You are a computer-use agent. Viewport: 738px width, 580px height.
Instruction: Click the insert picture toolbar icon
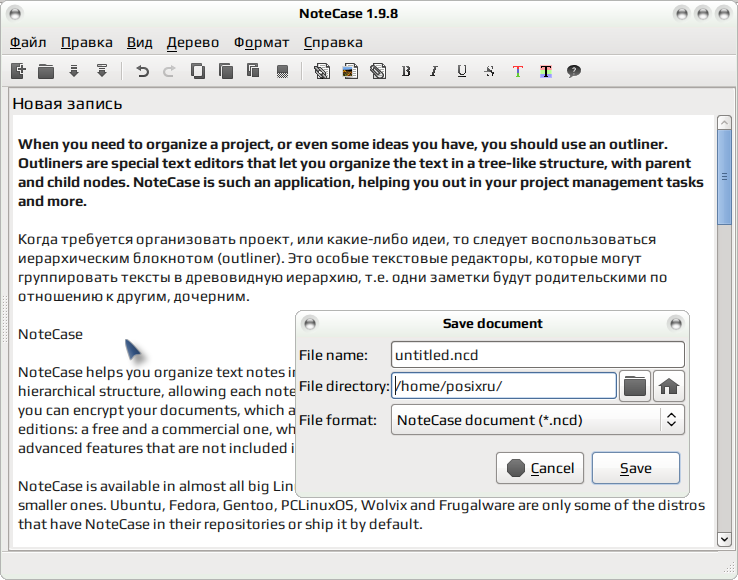coord(350,71)
